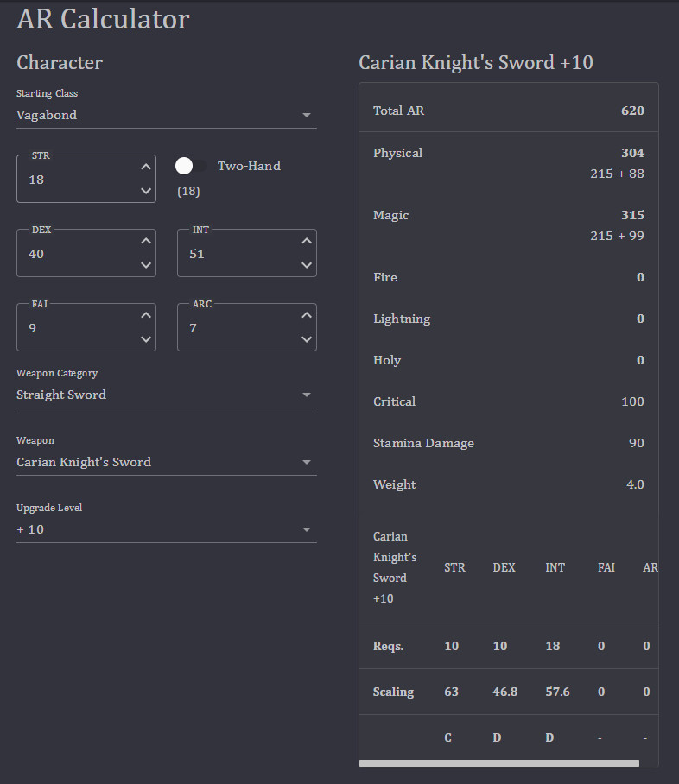Click the Total AR row
Screen dimensions: 679x784
tap(508, 111)
